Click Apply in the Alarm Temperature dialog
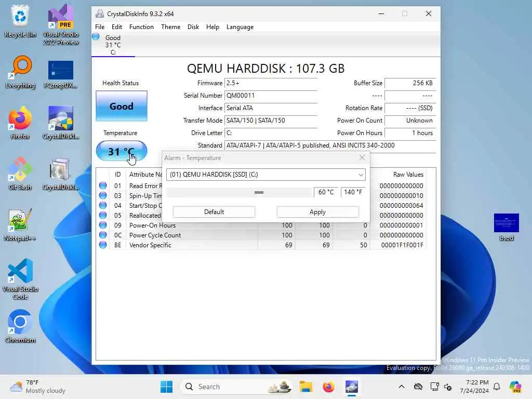This screenshot has width=532, height=399. coord(317,212)
